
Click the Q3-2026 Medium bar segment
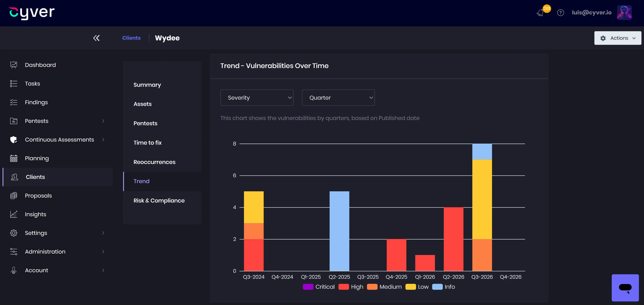click(x=482, y=255)
